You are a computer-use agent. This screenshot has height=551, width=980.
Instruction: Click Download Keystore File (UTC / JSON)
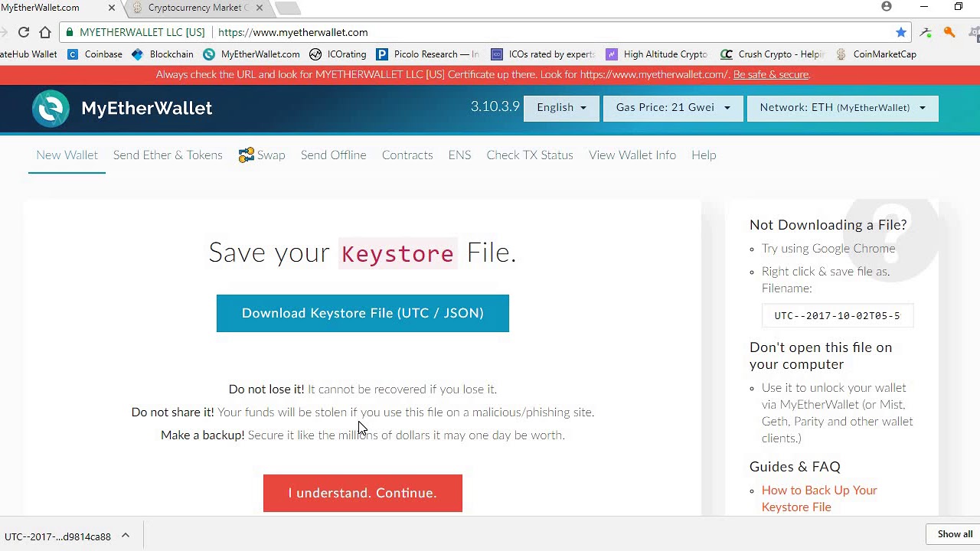362,313
